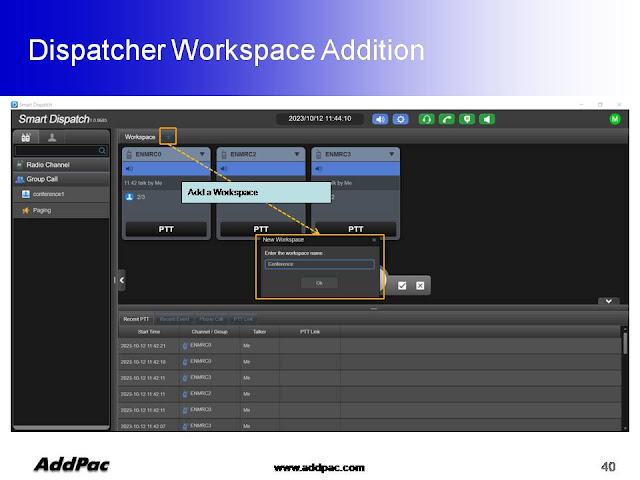
Task: Confirm with the checkmark button
Action: (x=402, y=286)
